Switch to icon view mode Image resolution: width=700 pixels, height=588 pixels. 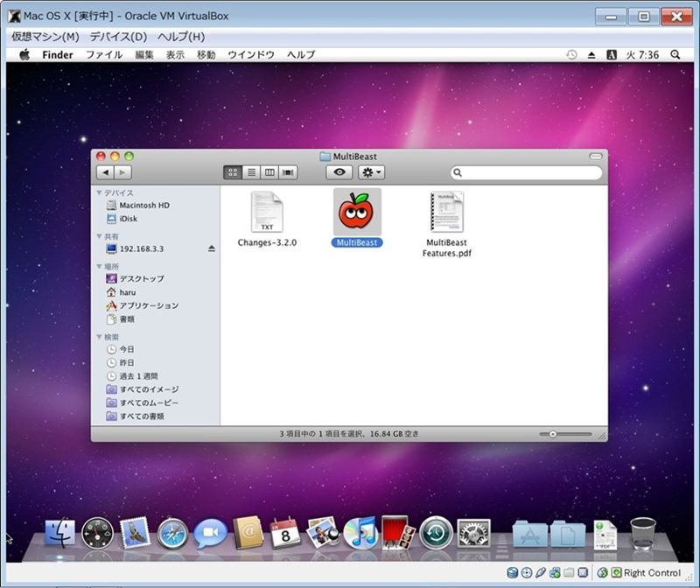233,172
